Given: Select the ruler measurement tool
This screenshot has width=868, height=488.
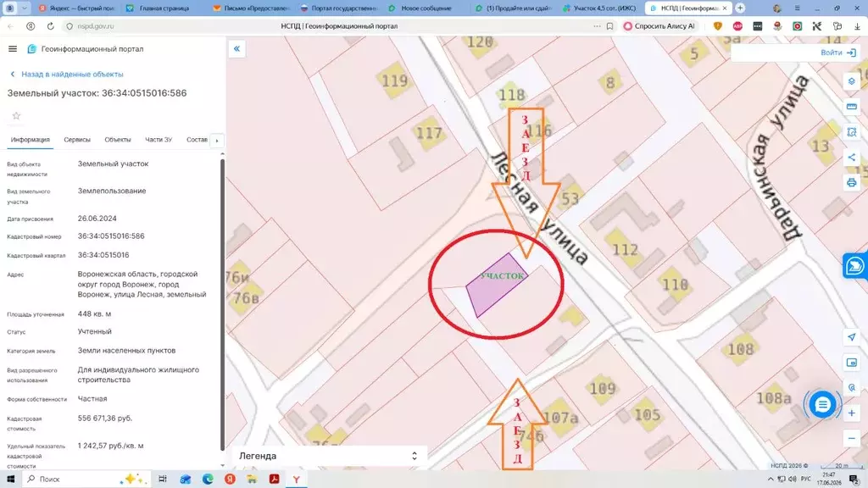Looking at the screenshot, I should click(x=851, y=107).
